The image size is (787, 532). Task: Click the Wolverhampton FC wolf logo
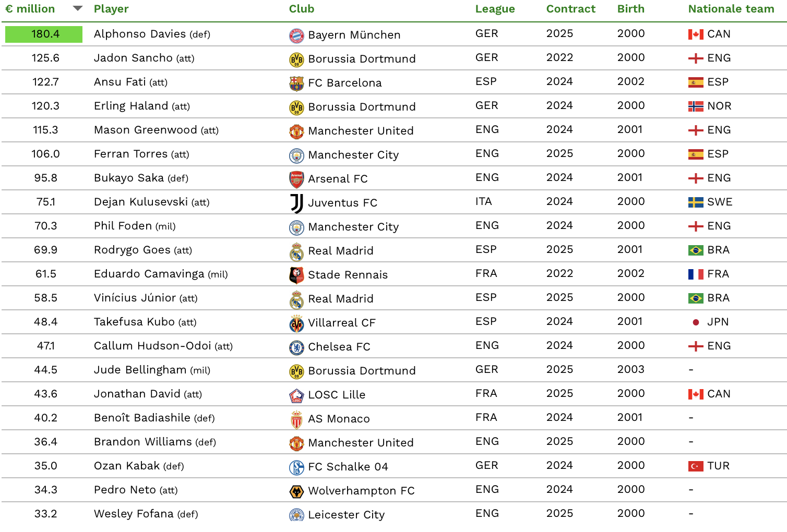click(x=296, y=491)
